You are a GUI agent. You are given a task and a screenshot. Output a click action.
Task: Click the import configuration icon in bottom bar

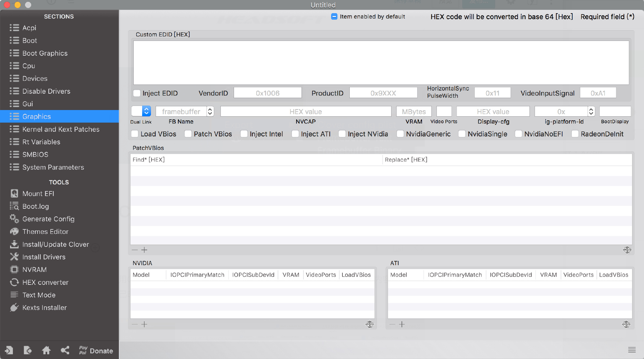pyautogui.click(x=9, y=350)
